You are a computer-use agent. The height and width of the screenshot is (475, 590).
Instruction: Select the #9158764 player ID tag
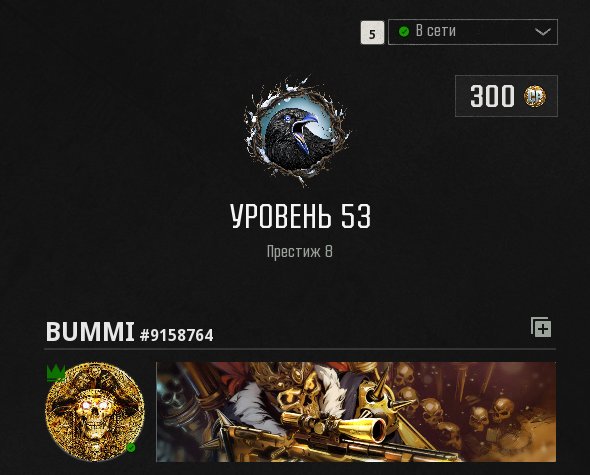pos(176,335)
